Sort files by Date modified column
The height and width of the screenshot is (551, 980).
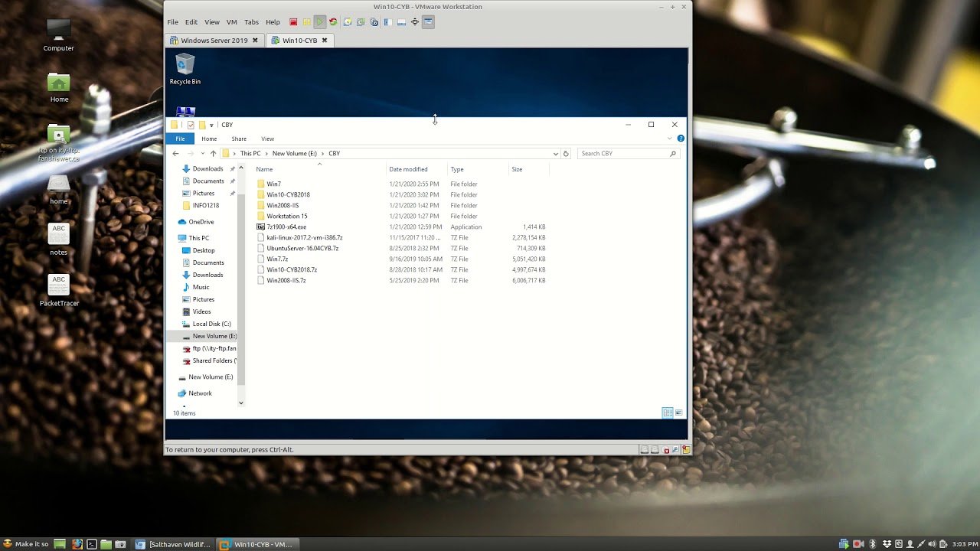tap(408, 169)
